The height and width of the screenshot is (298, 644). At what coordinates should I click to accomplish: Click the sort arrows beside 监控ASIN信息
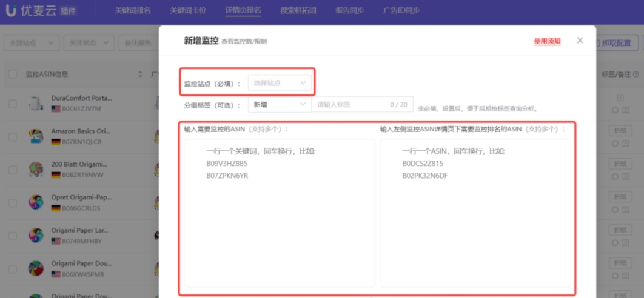[140, 74]
